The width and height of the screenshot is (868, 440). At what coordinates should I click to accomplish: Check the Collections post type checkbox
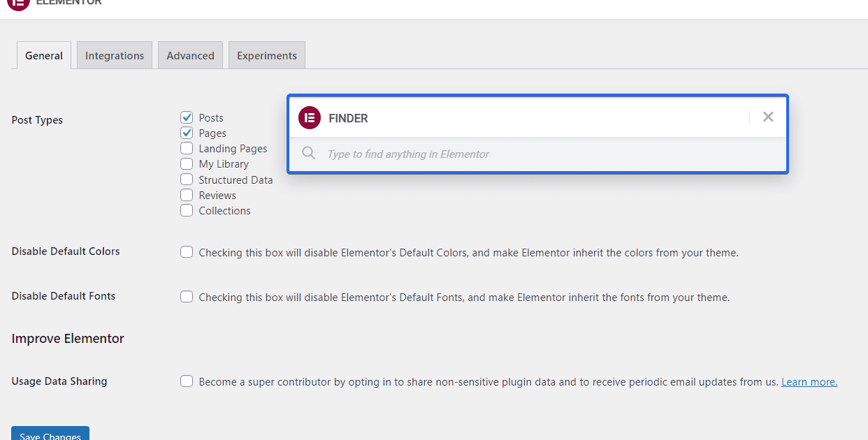(187, 210)
